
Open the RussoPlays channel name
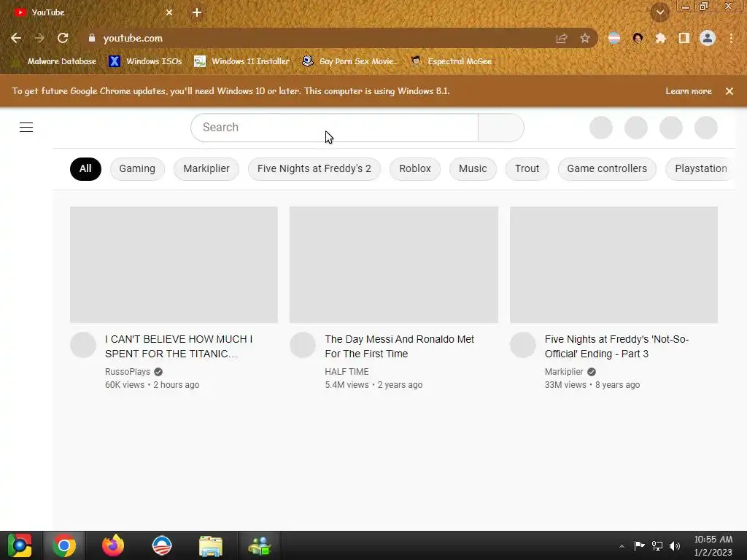click(x=128, y=372)
